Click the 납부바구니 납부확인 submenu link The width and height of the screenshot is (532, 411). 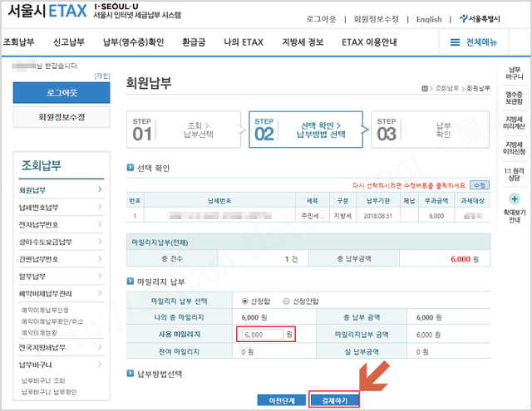49,392
